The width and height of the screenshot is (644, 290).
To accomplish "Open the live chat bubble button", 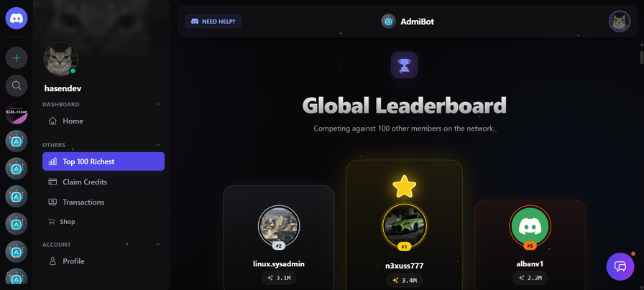I will 620,266.
